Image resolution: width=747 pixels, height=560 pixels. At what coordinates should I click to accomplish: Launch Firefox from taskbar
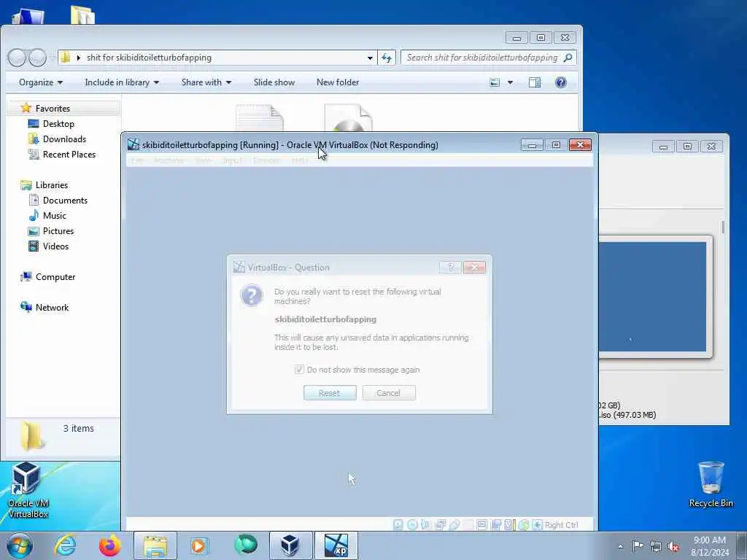(x=109, y=545)
